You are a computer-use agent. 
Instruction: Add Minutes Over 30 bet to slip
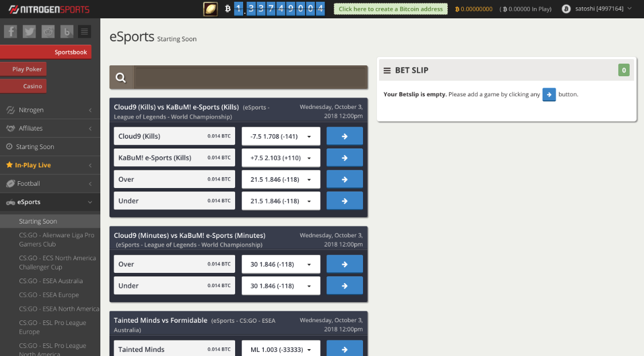345,264
